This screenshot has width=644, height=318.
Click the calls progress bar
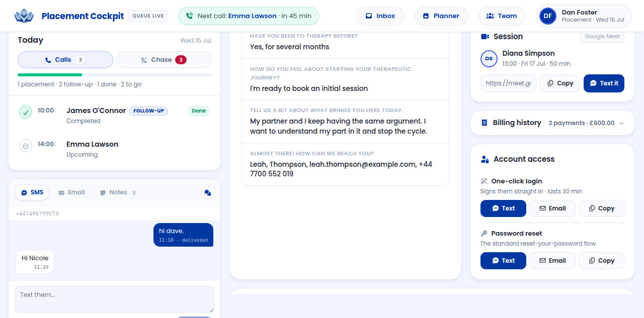(114, 75)
